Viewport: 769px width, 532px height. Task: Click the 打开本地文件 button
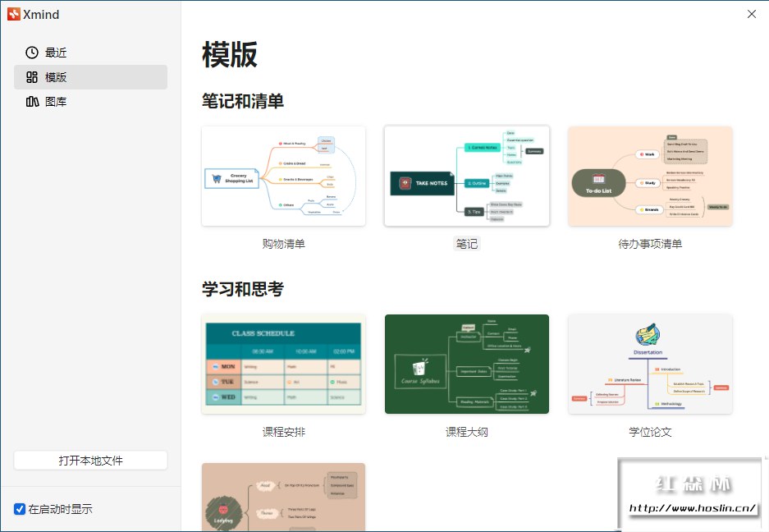tap(91, 461)
